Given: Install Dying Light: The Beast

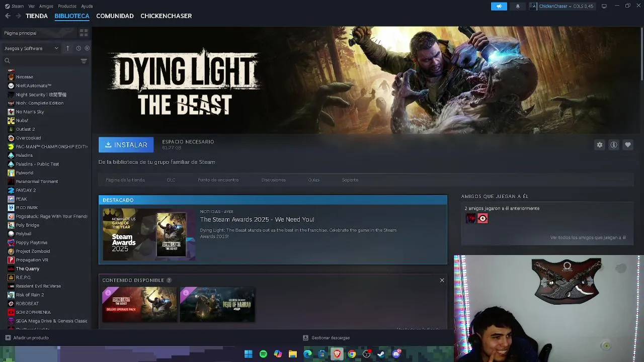Looking at the screenshot, I should (126, 145).
